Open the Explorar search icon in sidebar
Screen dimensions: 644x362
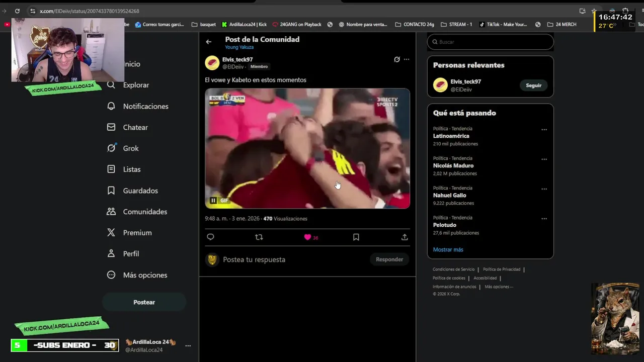pyautogui.click(x=111, y=85)
